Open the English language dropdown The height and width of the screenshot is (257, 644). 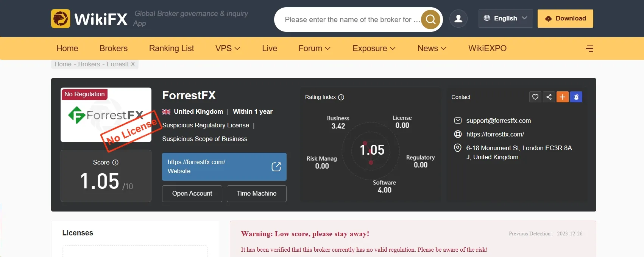click(x=505, y=19)
